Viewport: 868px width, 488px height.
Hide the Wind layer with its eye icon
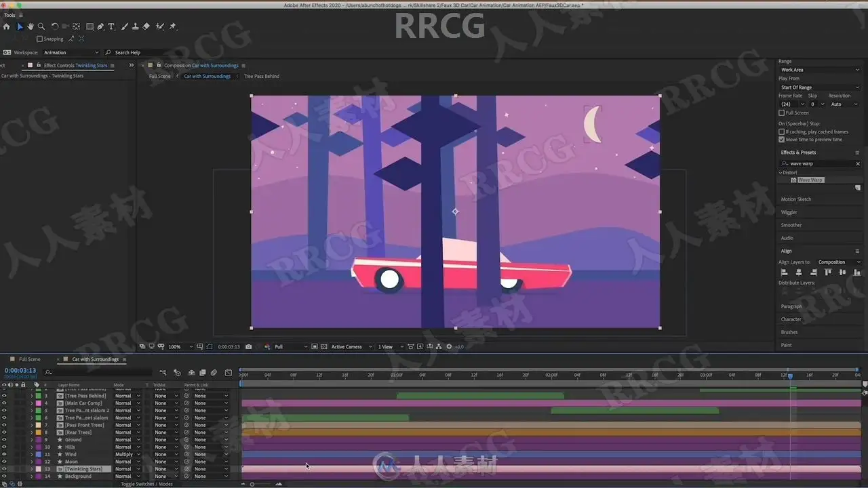tap(4, 454)
